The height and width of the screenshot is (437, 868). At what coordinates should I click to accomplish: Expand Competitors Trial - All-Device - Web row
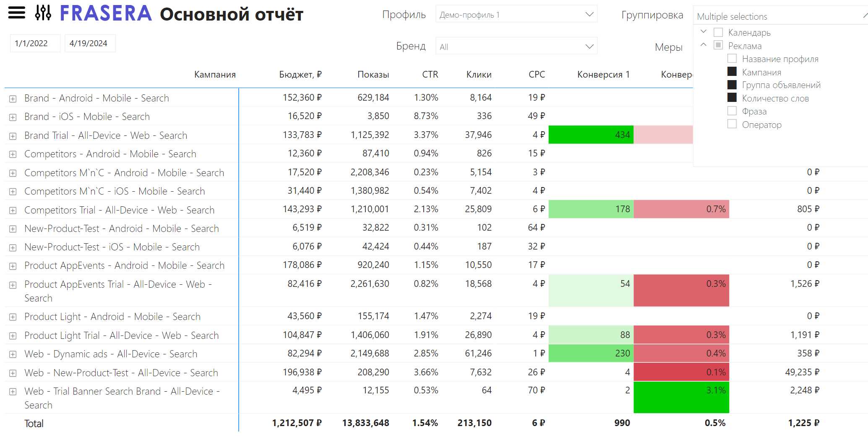13,211
